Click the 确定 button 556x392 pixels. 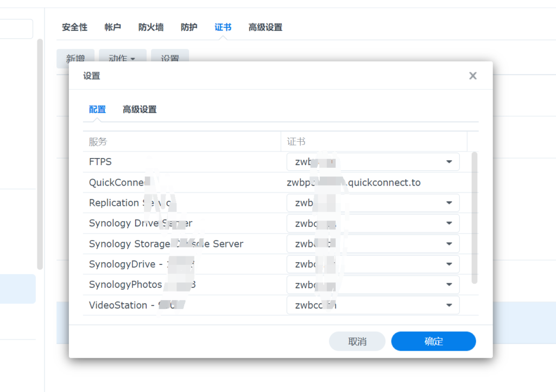pyautogui.click(x=433, y=342)
